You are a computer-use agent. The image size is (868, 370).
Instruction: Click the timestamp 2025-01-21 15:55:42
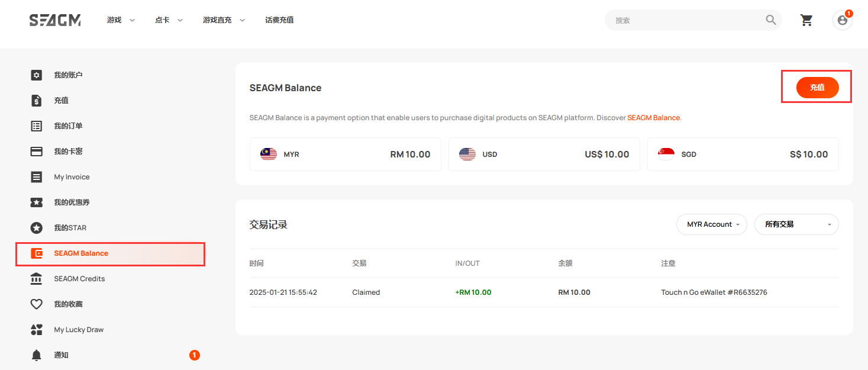(x=283, y=292)
